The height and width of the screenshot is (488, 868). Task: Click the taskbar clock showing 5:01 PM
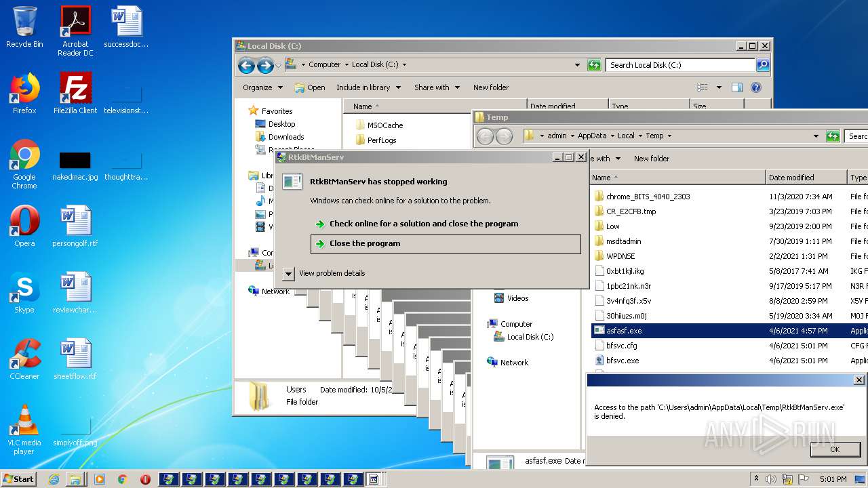click(x=833, y=479)
